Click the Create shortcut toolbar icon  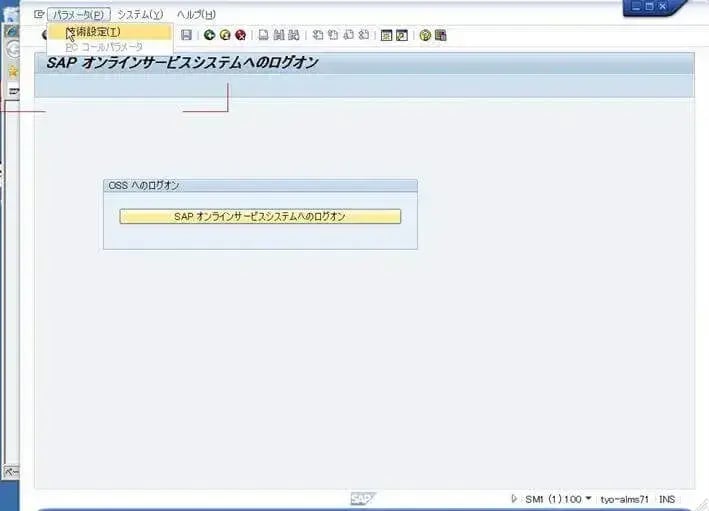[x=402, y=35]
